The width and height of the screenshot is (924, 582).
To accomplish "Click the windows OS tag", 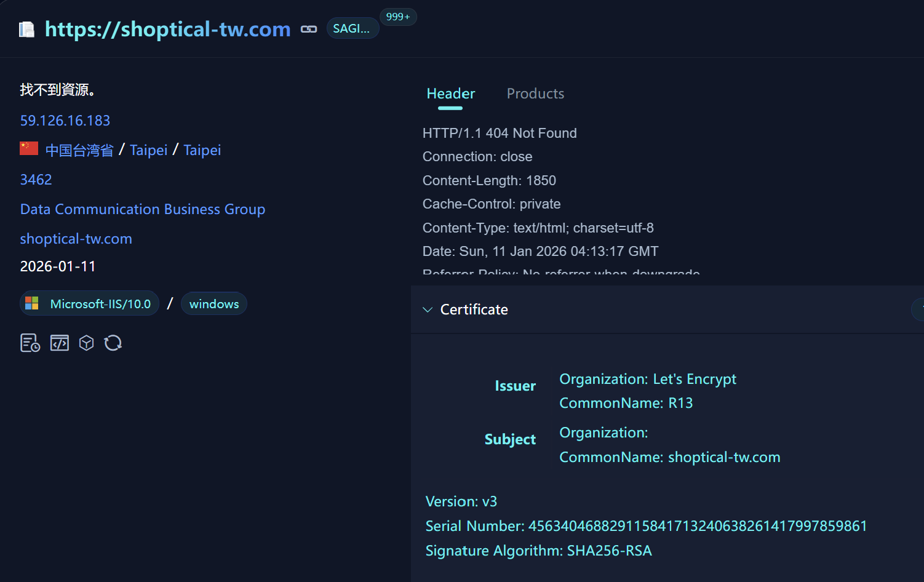I will pyautogui.click(x=214, y=304).
